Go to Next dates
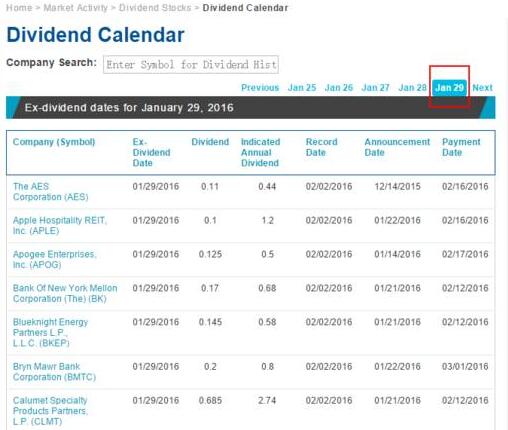 pyautogui.click(x=482, y=88)
